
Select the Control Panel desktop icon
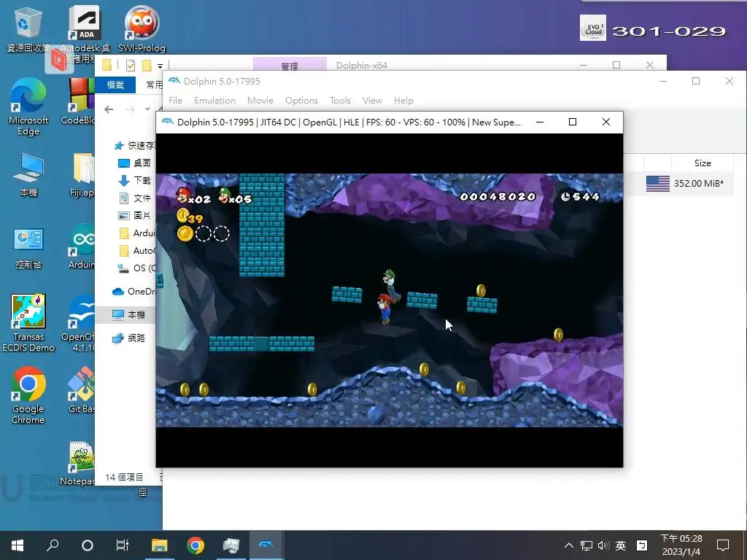point(28,249)
